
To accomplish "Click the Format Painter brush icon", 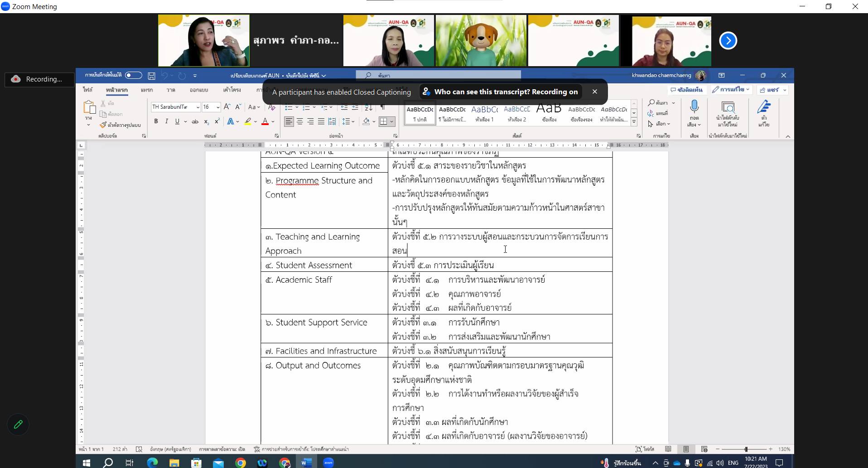I will point(103,125).
